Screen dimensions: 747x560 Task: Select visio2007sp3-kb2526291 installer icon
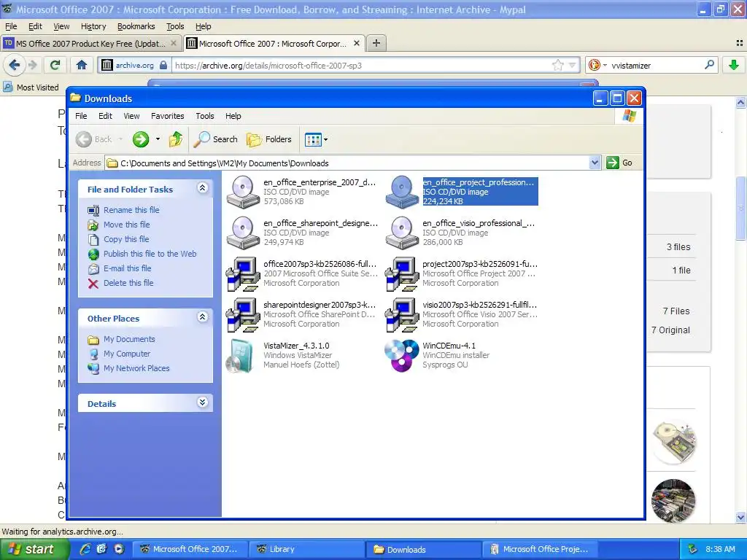click(402, 315)
